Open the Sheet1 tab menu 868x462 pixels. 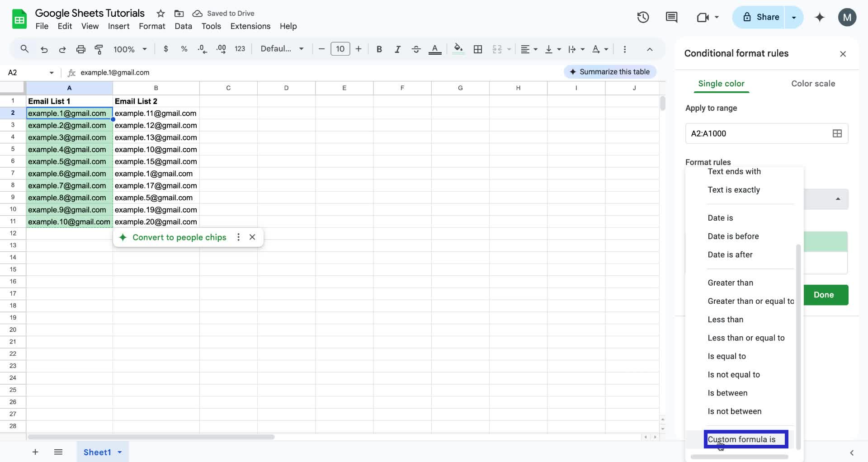(x=119, y=452)
